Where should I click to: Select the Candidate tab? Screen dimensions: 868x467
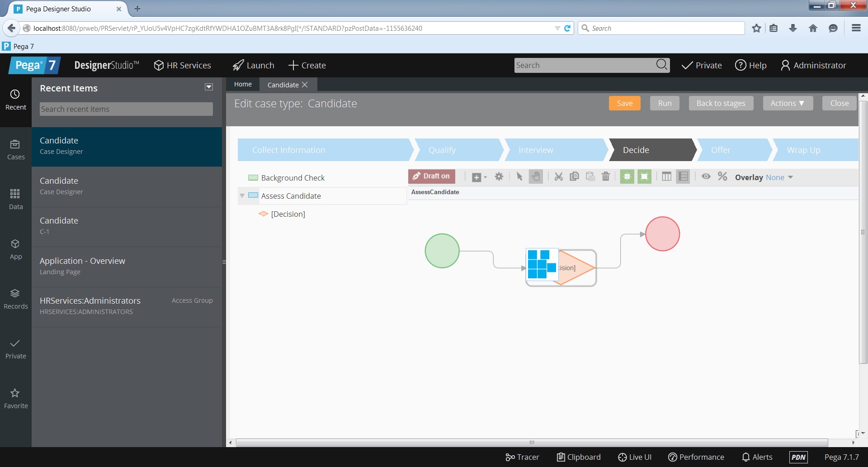point(283,85)
